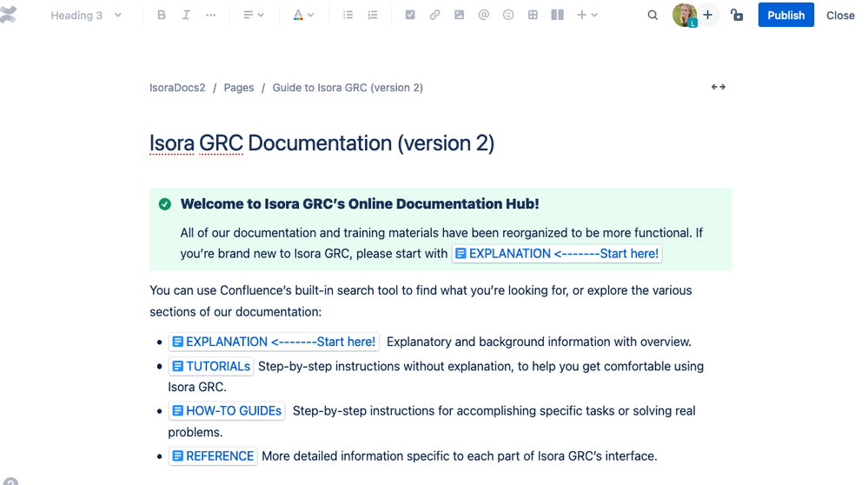The height and width of the screenshot is (485, 868).
Task: Close the editor
Action: point(840,16)
